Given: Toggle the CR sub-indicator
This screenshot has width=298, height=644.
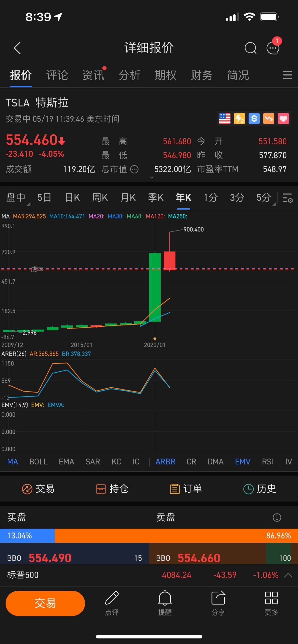Looking at the screenshot, I should (191, 462).
